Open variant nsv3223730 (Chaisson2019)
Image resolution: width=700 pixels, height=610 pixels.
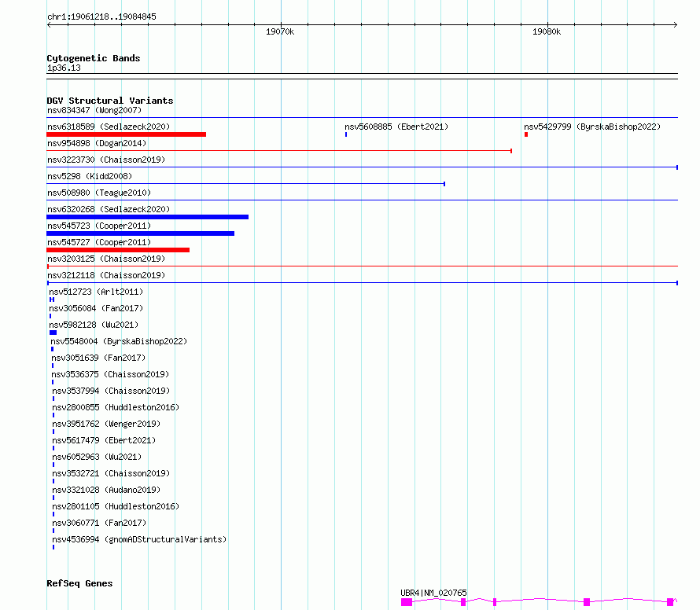point(106,160)
